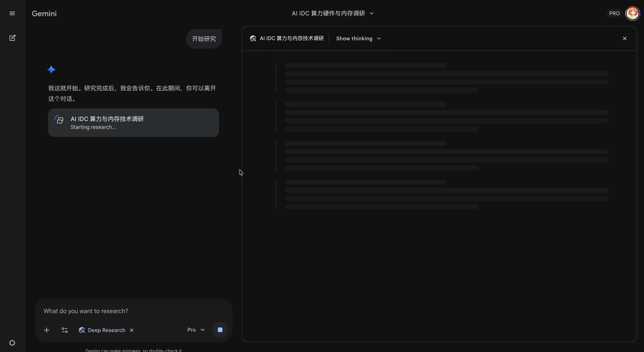Click the 开始研究 user message bubble
Image resolution: width=644 pixels, height=352 pixels.
coord(204,38)
